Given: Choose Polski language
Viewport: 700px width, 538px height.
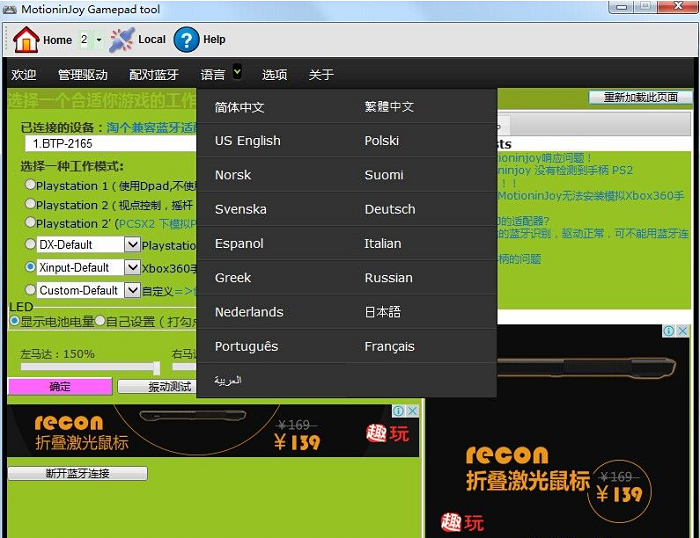Looking at the screenshot, I should pos(382,141).
